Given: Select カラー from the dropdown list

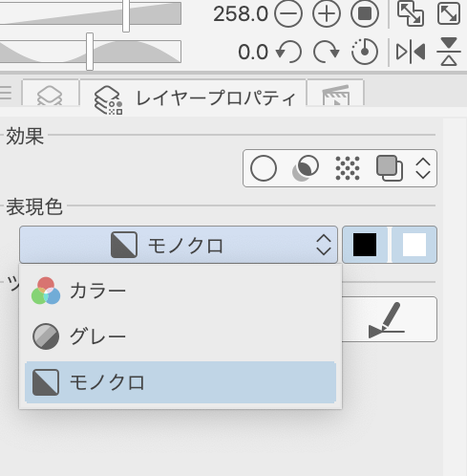Looking at the screenshot, I should click(180, 291).
